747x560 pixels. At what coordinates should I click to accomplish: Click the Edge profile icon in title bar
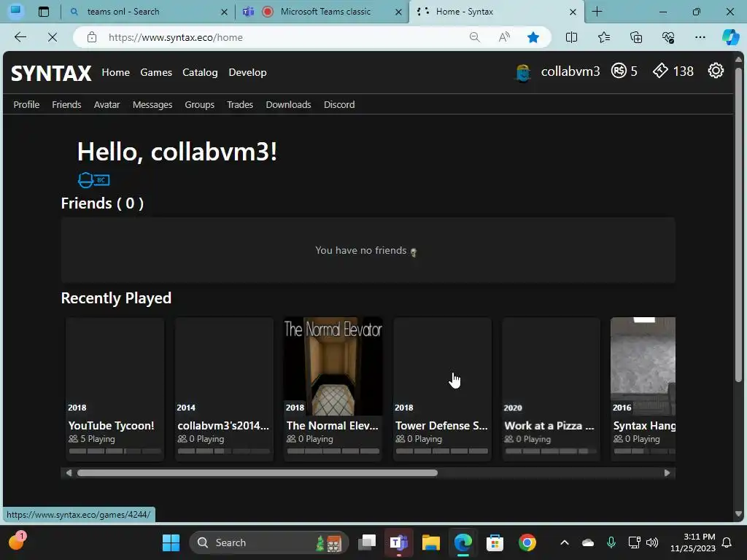pyautogui.click(x=16, y=10)
